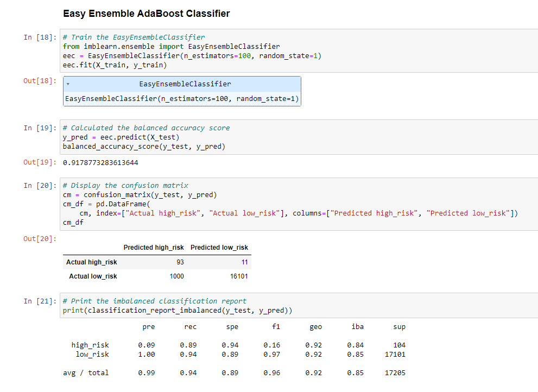
Task: Click the 'cm_df' last line in cell 20
Action: pos(73,223)
